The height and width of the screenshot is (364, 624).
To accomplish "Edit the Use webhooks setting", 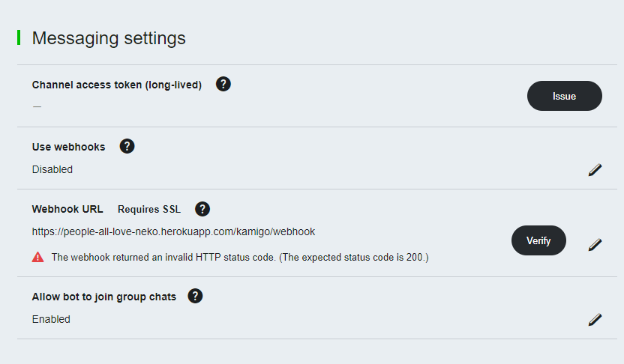I will pos(595,170).
